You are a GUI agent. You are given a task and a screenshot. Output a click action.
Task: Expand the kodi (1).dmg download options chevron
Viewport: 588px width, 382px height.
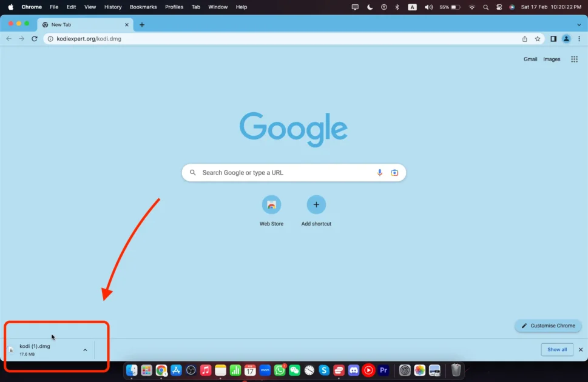85,350
